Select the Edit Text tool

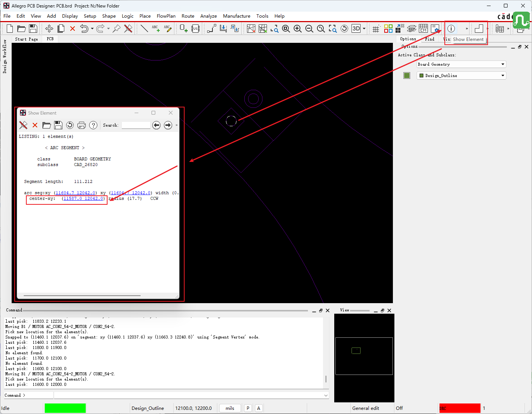pos(167,29)
